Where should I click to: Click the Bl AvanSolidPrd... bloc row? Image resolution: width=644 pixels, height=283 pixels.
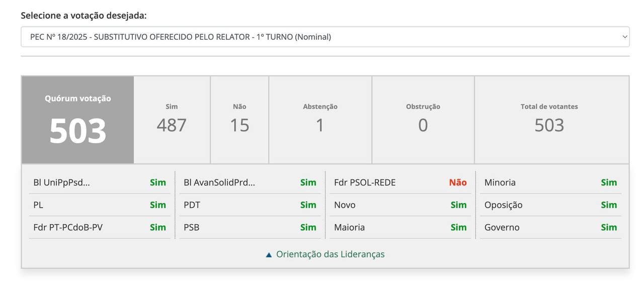click(250, 182)
